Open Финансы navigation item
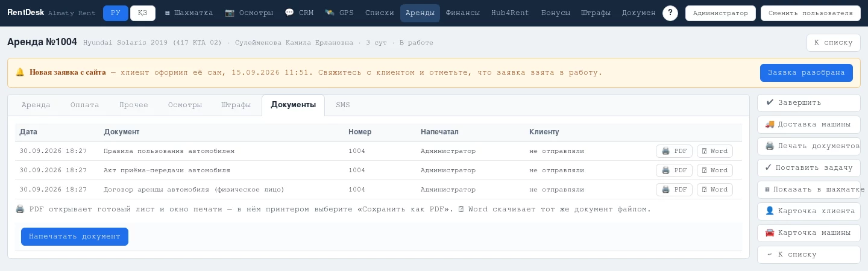This screenshot has height=271, width=868. pyautogui.click(x=463, y=13)
